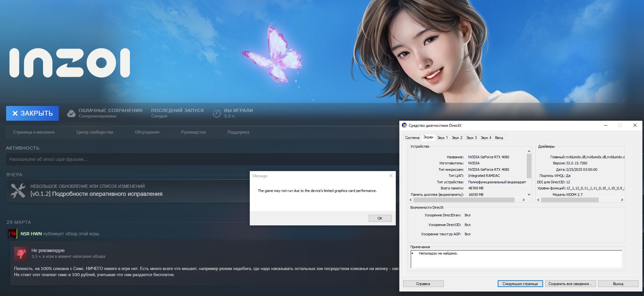Click the DirectX icon in the title bar
Screen dimensions: 644x296
(404, 125)
